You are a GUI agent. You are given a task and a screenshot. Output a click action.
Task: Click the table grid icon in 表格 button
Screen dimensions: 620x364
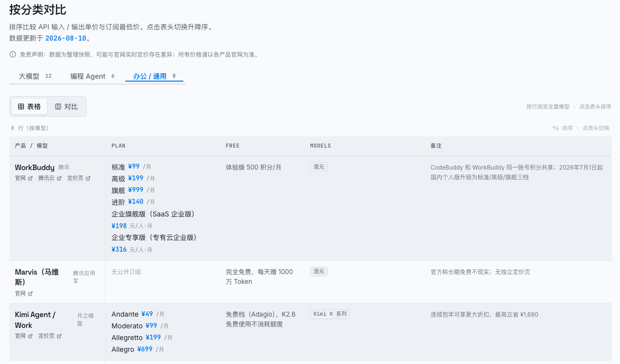coord(21,107)
